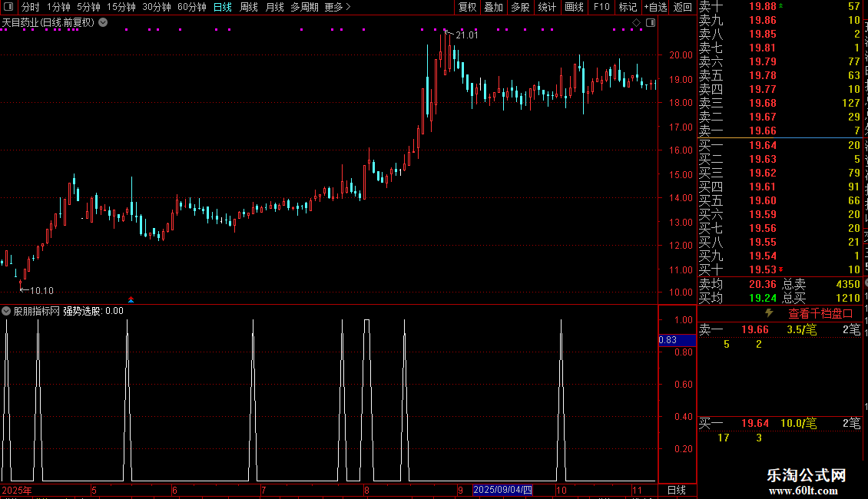Open the 多周期 multi-period view
Viewport: 868px width, 499px height.
pos(304,7)
